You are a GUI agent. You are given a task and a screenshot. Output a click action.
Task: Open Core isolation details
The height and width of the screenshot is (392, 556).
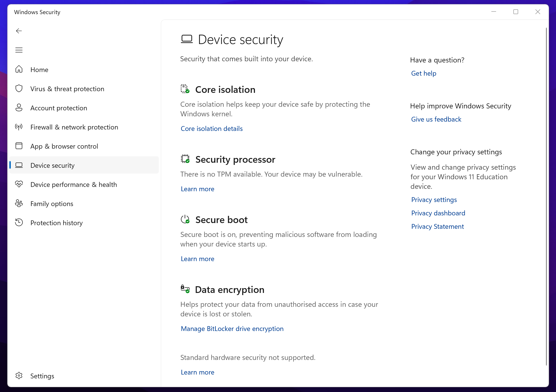pos(212,129)
